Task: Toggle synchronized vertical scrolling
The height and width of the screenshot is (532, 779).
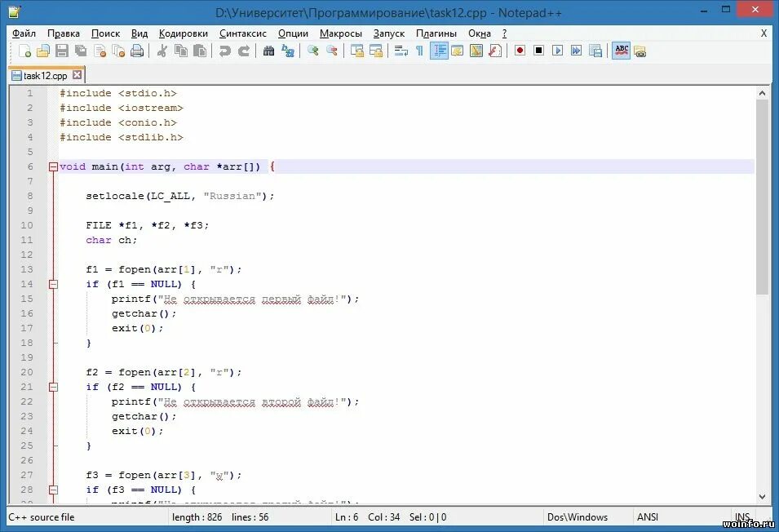Action: click(356, 51)
